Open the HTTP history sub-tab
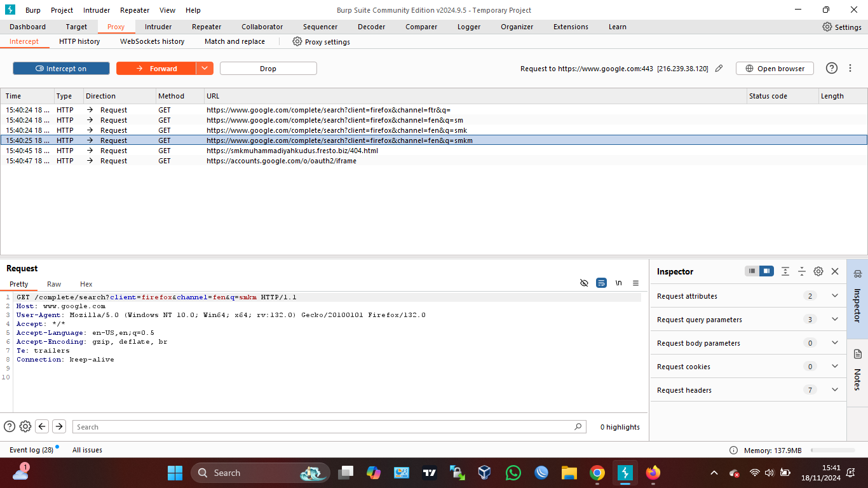This screenshot has width=868, height=488. pos(79,41)
